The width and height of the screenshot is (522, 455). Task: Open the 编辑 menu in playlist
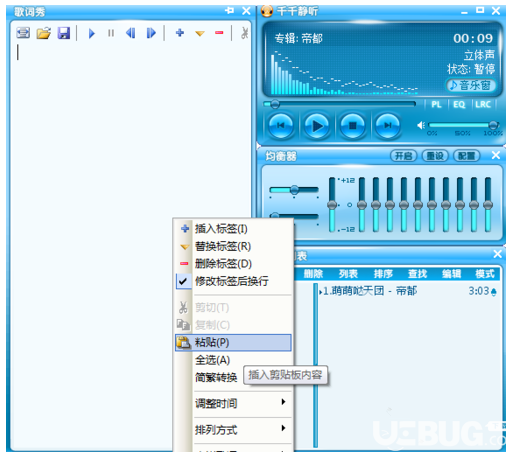tap(452, 274)
